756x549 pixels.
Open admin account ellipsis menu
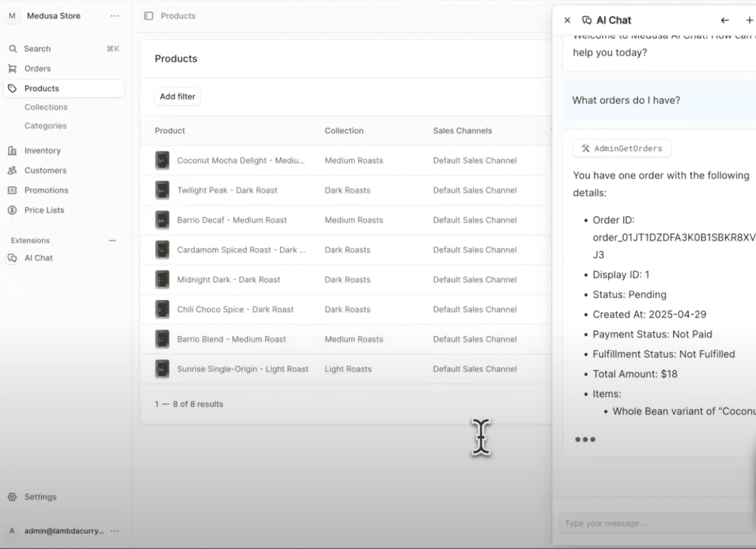click(115, 531)
